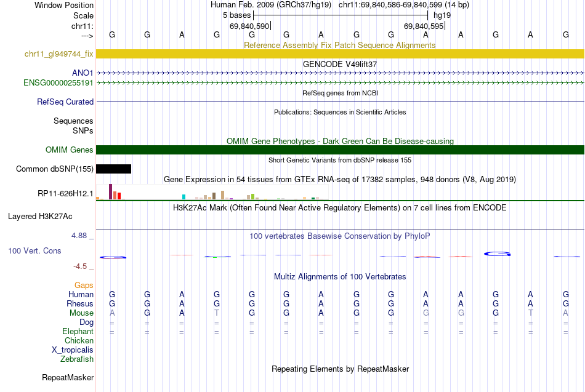The image size is (585, 392).
Task: Click the RepeatMasker track label
Action: click(x=68, y=377)
